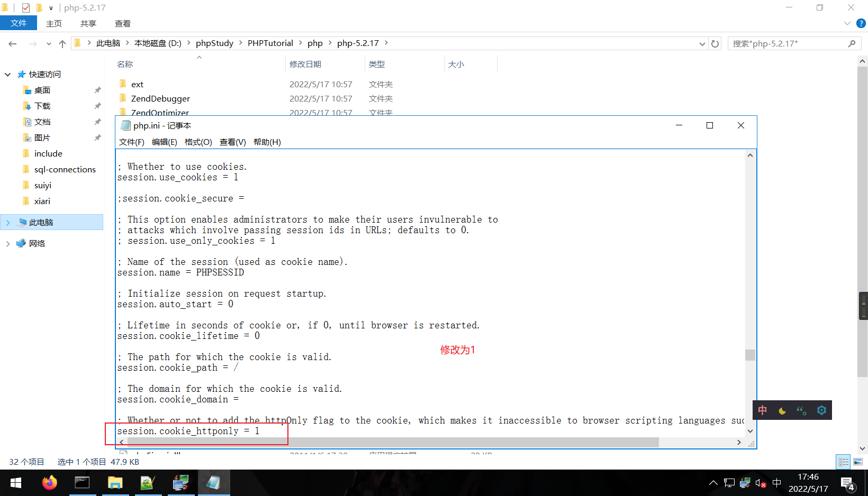Click the phpStudy breadcrumb in address bar

pos(215,43)
